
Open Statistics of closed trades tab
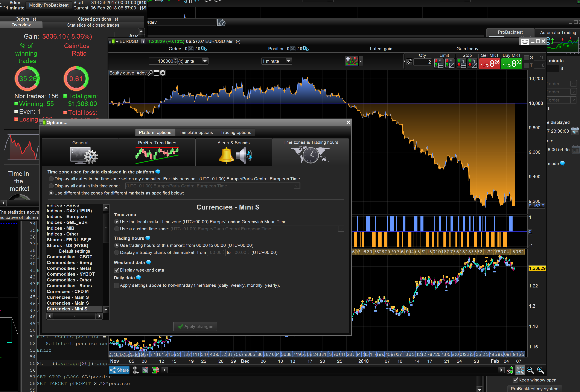coord(93,25)
